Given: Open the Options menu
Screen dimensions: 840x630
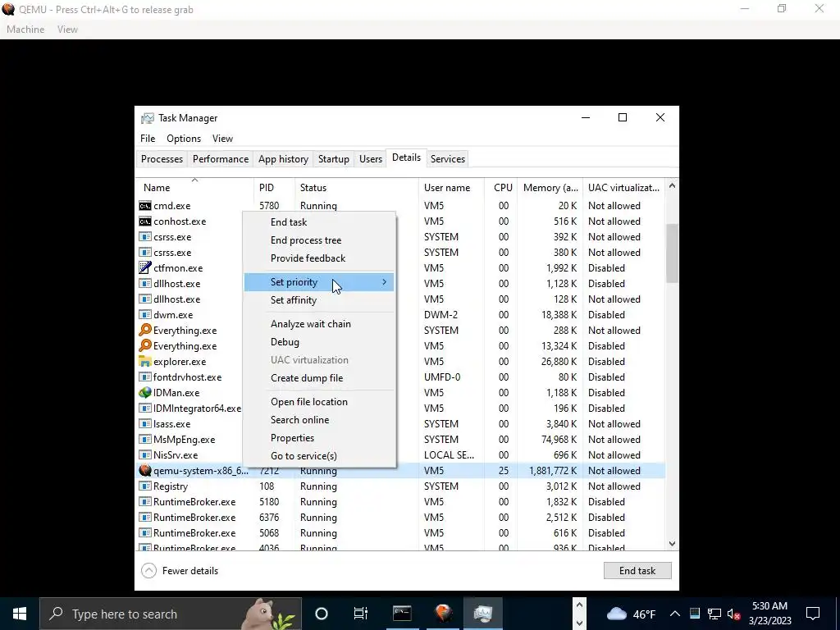Looking at the screenshot, I should (184, 138).
